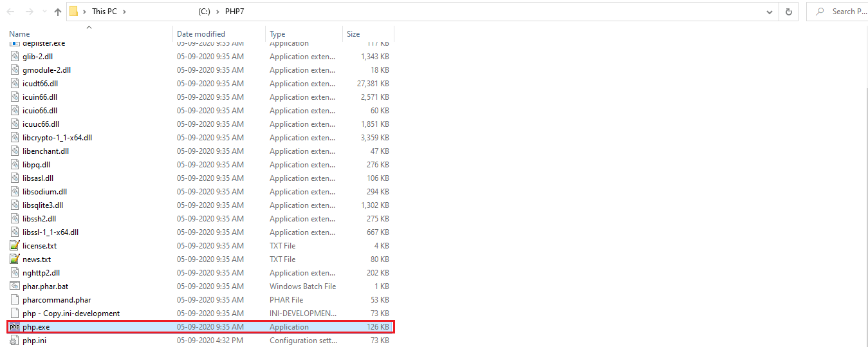Open the address bar history dropdown
The width and height of the screenshot is (868, 347).
click(x=770, y=12)
